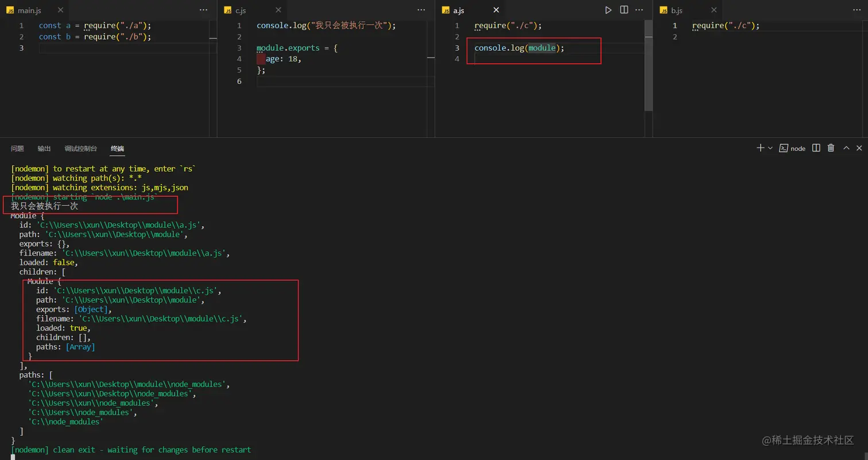Open more actions for c.js editor group
868x460 pixels.
point(421,10)
